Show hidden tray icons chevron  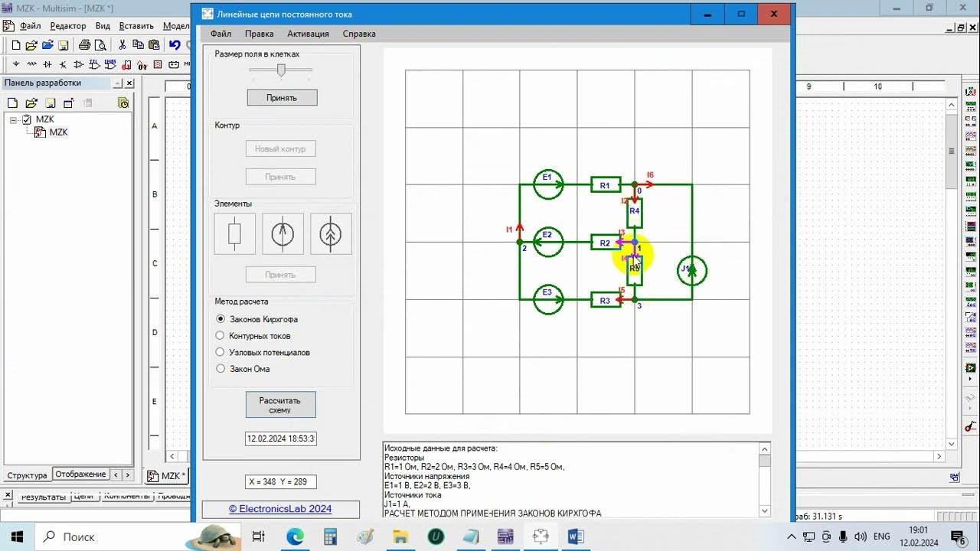(792, 536)
